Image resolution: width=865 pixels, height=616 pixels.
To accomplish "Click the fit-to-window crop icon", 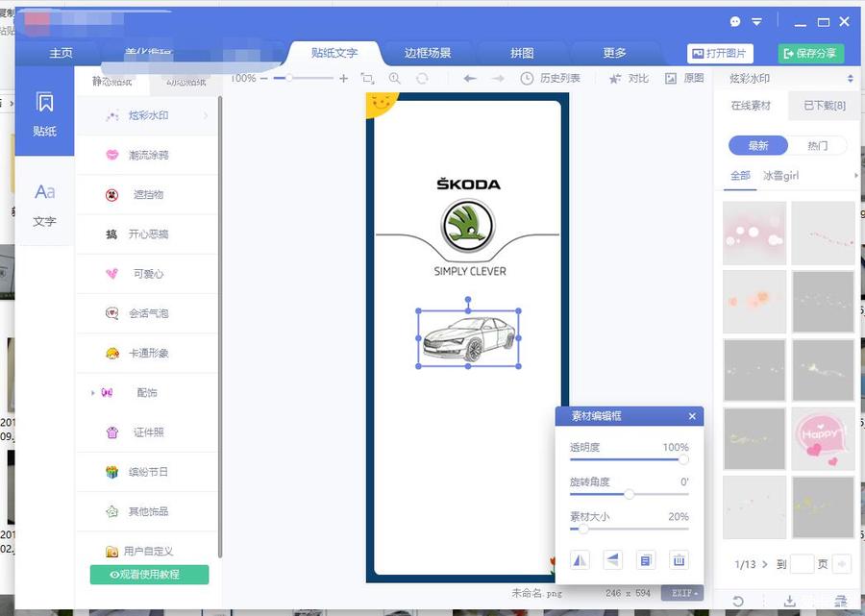I will click(367, 79).
